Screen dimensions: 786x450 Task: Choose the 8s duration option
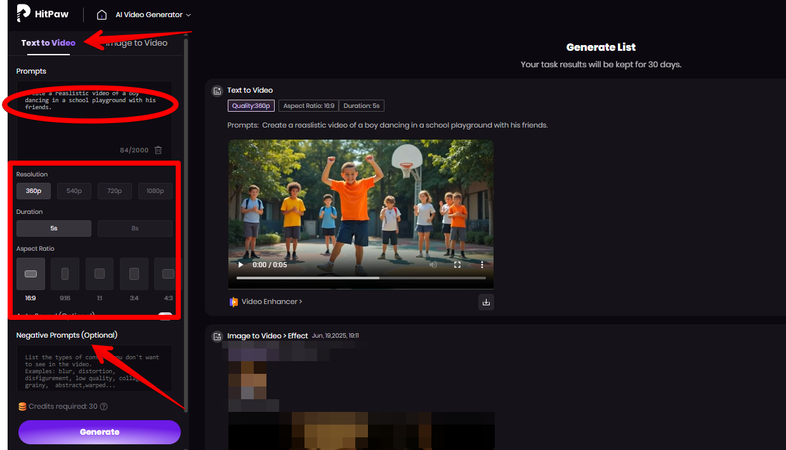[x=135, y=228]
